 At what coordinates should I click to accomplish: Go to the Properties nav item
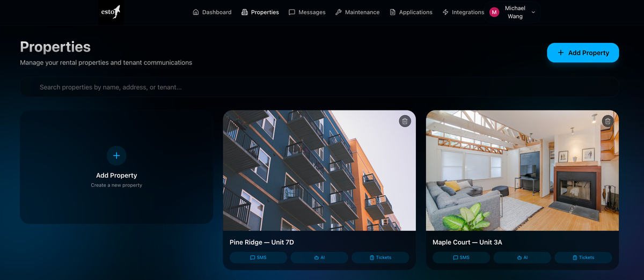click(x=260, y=12)
